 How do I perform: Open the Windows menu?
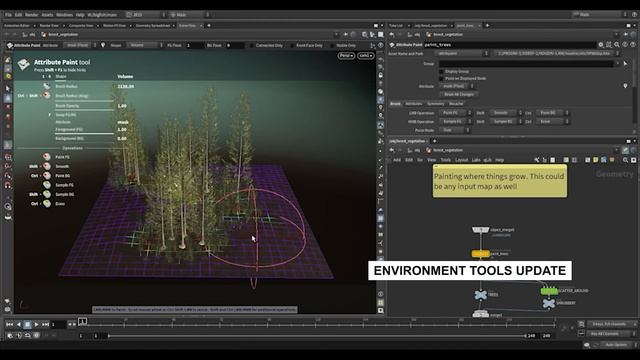pyautogui.click(x=64, y=15)
